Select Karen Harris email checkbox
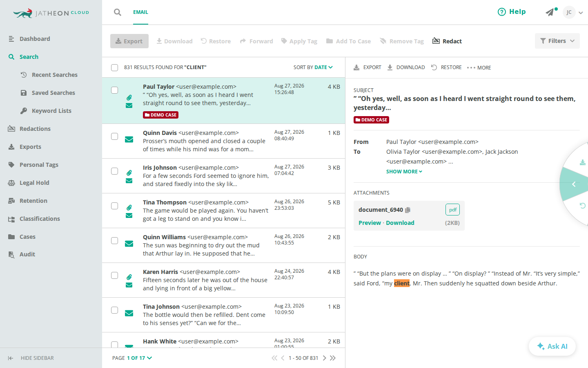The width and height of the screenshot is (588, 368). click(x=115, y=275)
